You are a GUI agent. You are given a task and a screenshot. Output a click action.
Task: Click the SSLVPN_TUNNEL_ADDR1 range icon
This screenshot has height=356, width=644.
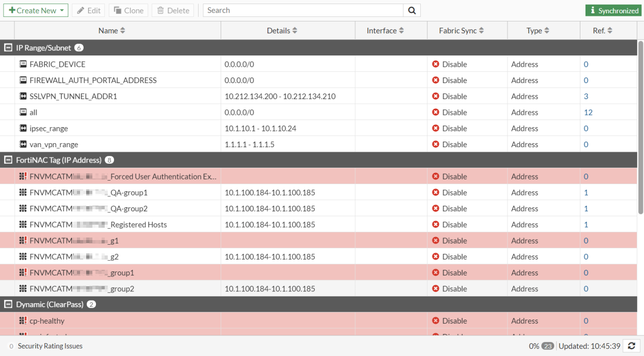[23, 96]
